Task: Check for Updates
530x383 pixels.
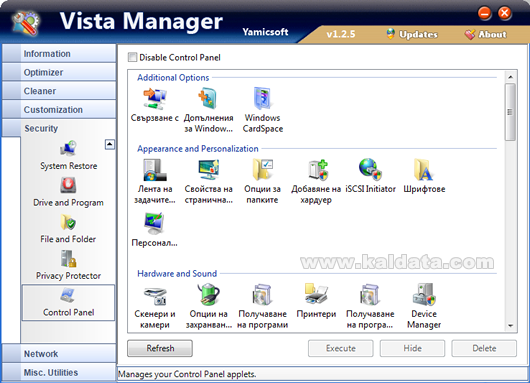Action: coord(412,34)
